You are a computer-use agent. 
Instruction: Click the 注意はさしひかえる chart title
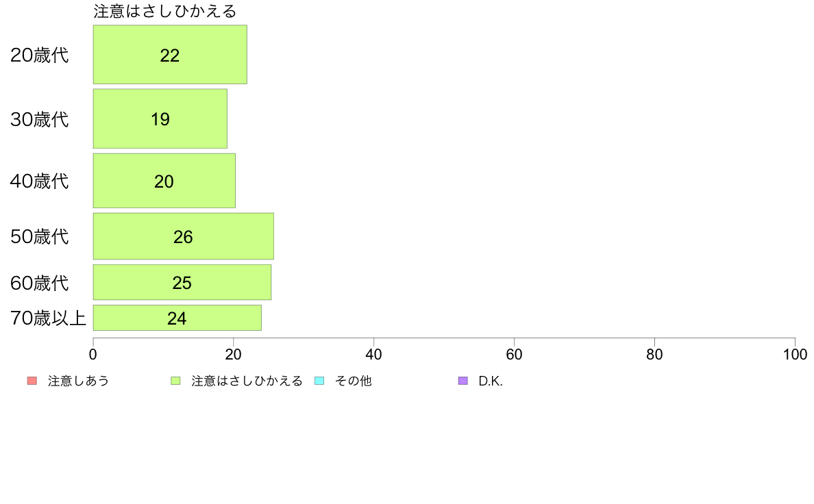click(165, 12)
